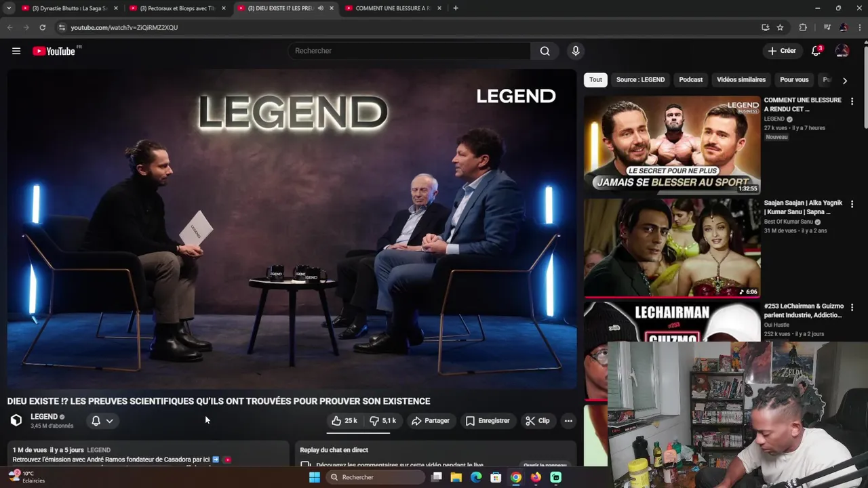Bookmark this page with star icon

pos(780,27)
